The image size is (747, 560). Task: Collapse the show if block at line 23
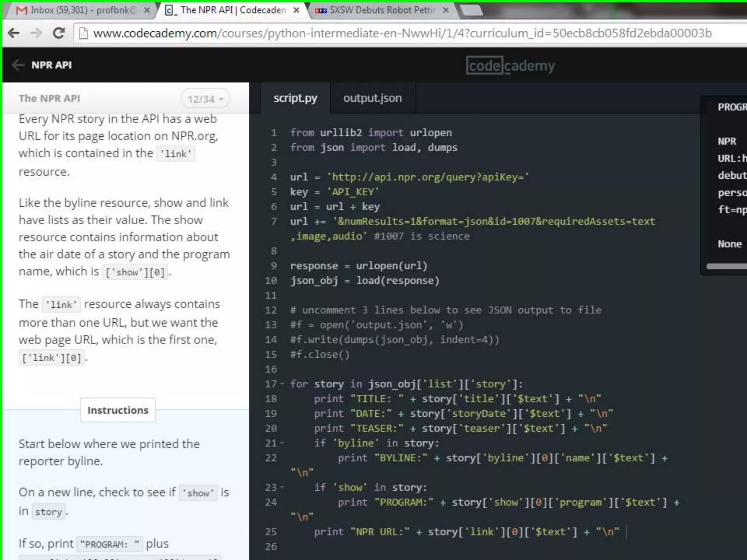(282, 488)
